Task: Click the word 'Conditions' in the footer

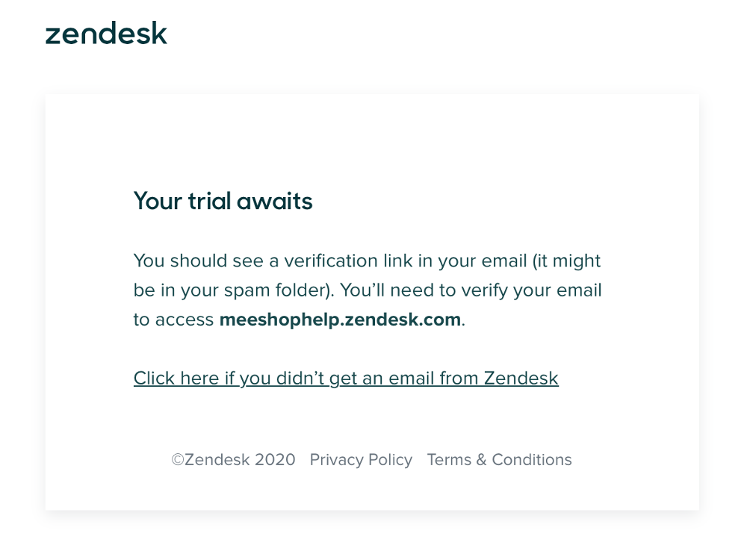Action: click(532, 459)
